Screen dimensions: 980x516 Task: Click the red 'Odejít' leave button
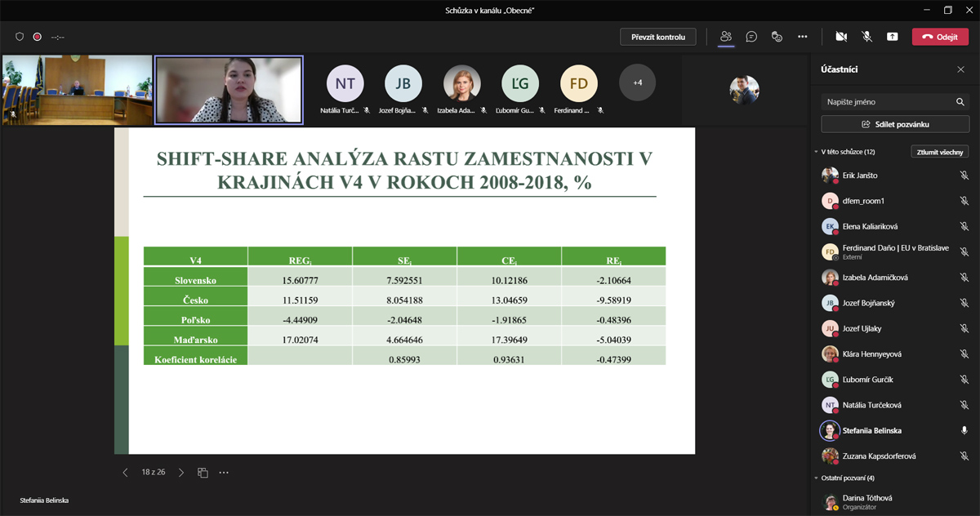point(939,37)
